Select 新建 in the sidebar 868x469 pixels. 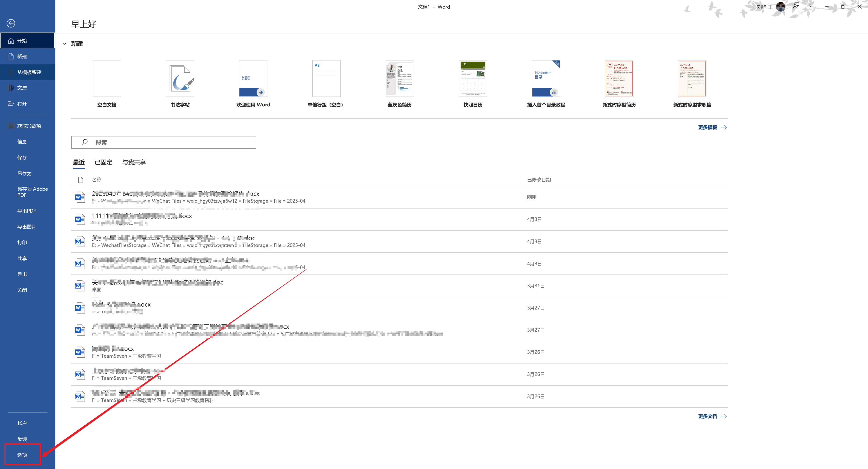(x=28, y=56)
